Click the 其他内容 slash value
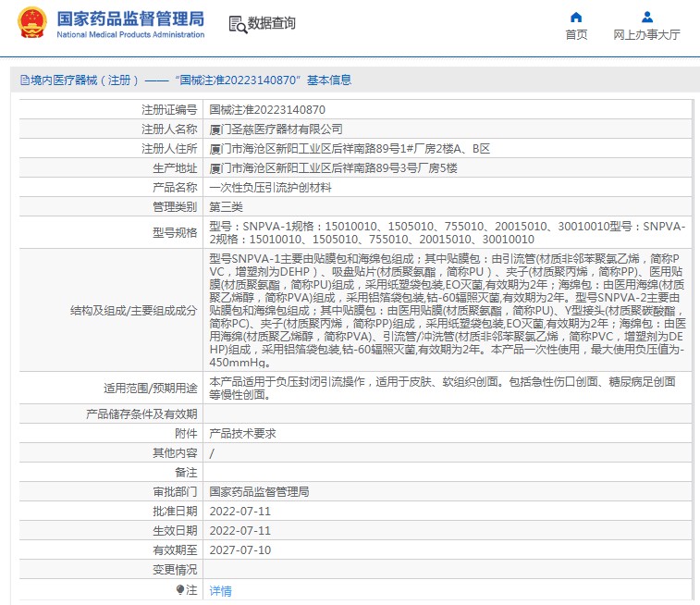The width and height of the screenshot is (700, 605). pos(212,453)
